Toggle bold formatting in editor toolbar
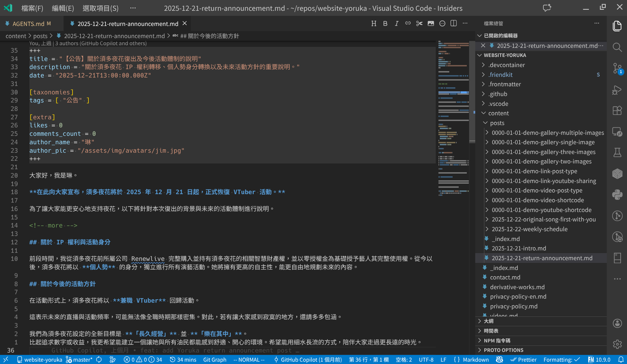The width and height of the screenshot is (627, 364). [x=385, y=24]
